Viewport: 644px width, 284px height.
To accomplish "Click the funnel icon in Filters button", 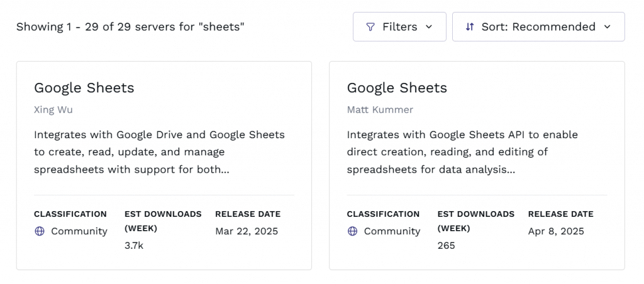I will [x=371, y=27].
